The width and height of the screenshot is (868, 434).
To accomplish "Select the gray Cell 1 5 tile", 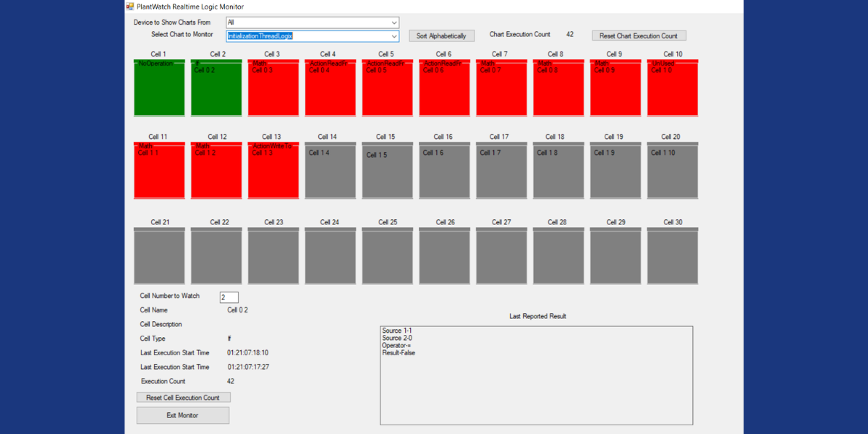I will (387, 170).
